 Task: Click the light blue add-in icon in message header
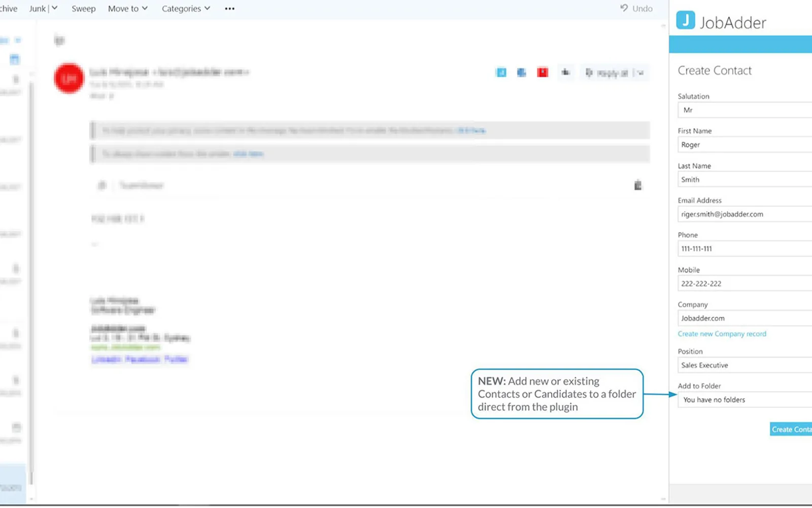click(x=501, y=73)
